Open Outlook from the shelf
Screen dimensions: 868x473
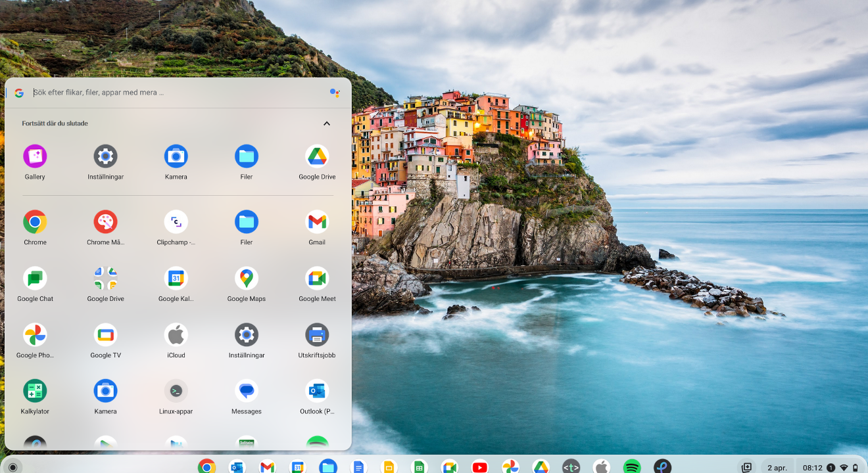(x=237, y=467)
